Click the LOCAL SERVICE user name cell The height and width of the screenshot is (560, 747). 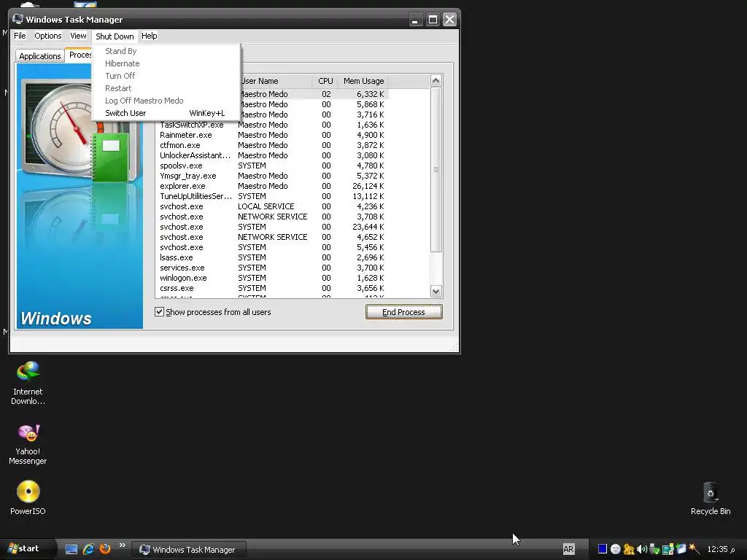[266, 206]
